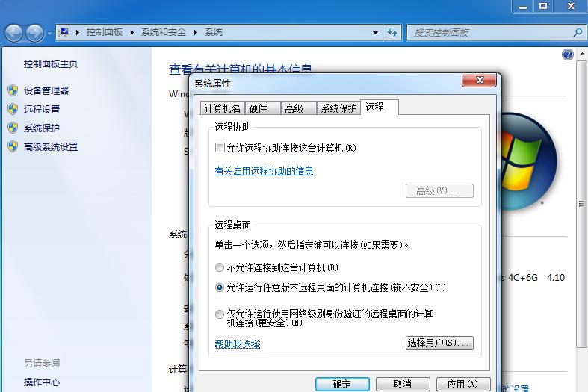Click the shield icon beside 高级系统设置
This screenshot has width=588, height=392.
click(x=13, y=146)
